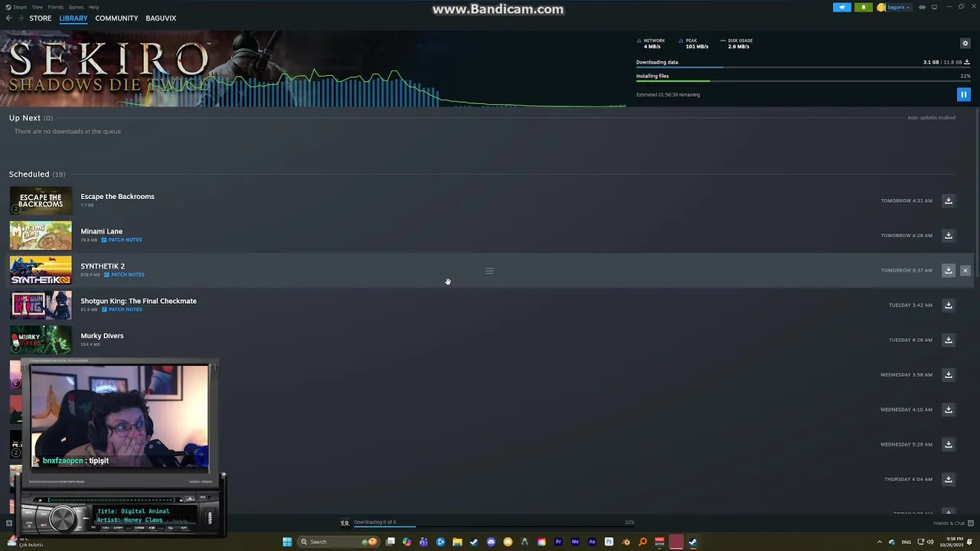This screenshot has height=551, width=980.
Task: Click the TUESDAY 8:28 AM schedule time
Action: (910, 340)
